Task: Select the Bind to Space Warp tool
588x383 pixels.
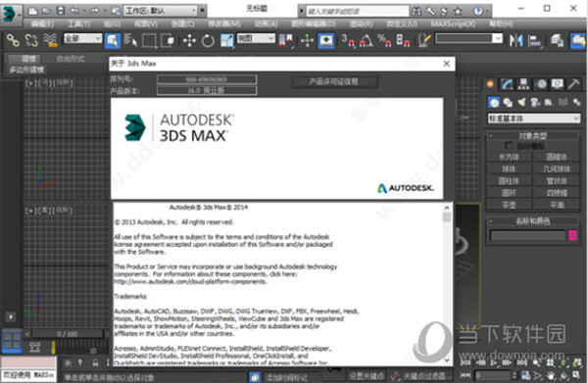Action: [x=50, y=40]
